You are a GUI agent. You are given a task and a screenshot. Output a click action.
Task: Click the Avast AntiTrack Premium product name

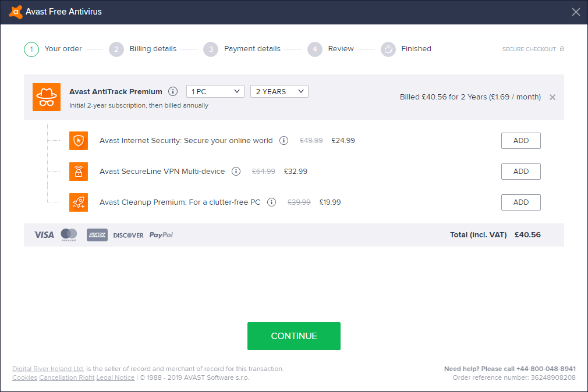[116, 92]
